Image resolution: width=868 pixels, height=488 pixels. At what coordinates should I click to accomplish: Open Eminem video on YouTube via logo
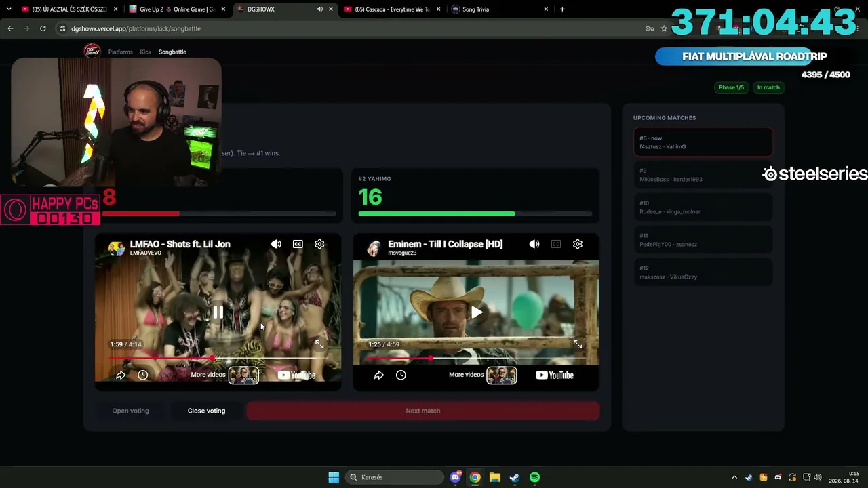555,375
